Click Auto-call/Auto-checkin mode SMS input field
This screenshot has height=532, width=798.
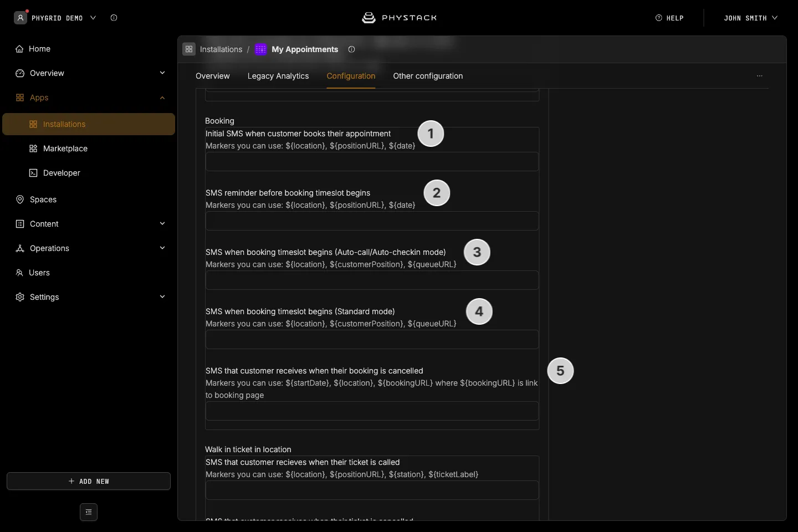tap(372, 280)
